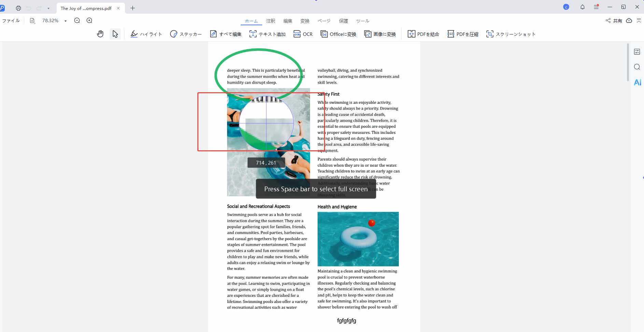
Task: Click the print icon in the title bar
Action: [x=18, y=8]
